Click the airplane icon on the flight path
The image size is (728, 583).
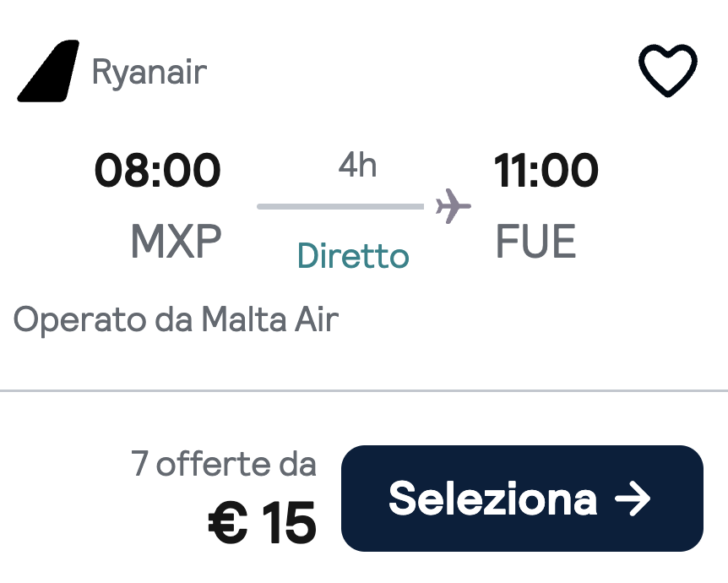[453, 204]
